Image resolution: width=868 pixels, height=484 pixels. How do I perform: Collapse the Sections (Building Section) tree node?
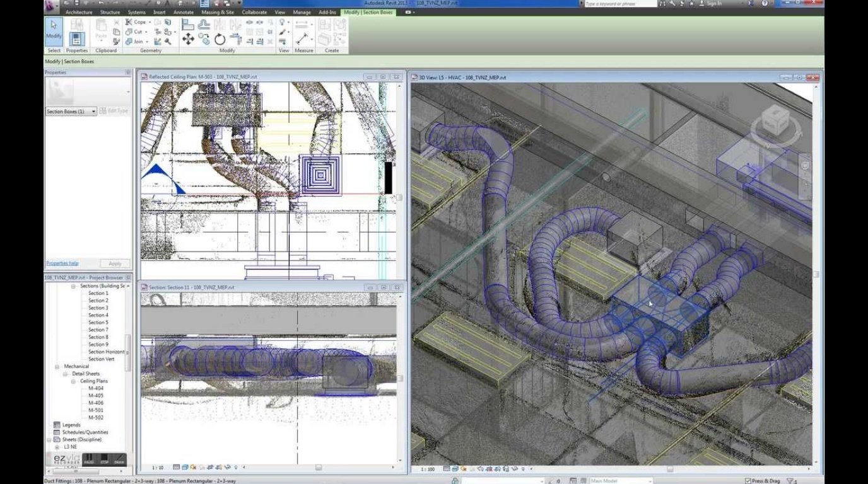coord(73,286)
